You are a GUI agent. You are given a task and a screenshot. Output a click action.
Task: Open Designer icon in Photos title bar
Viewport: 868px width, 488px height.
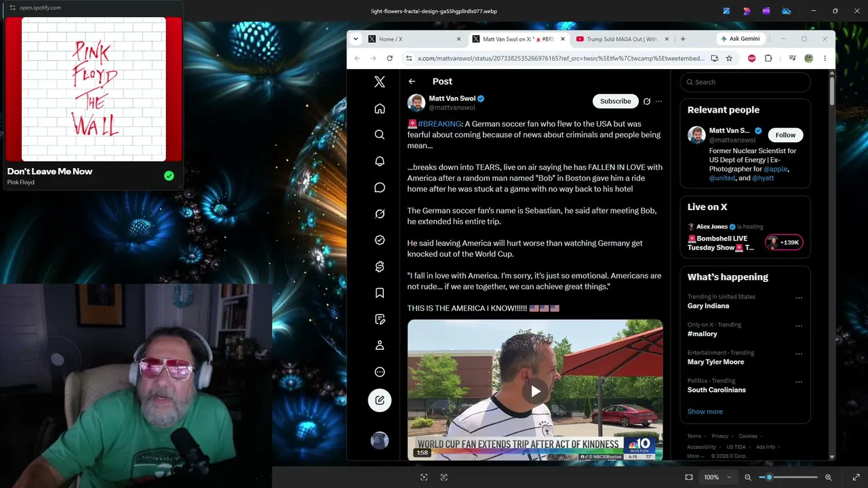[x=747, y=11]
